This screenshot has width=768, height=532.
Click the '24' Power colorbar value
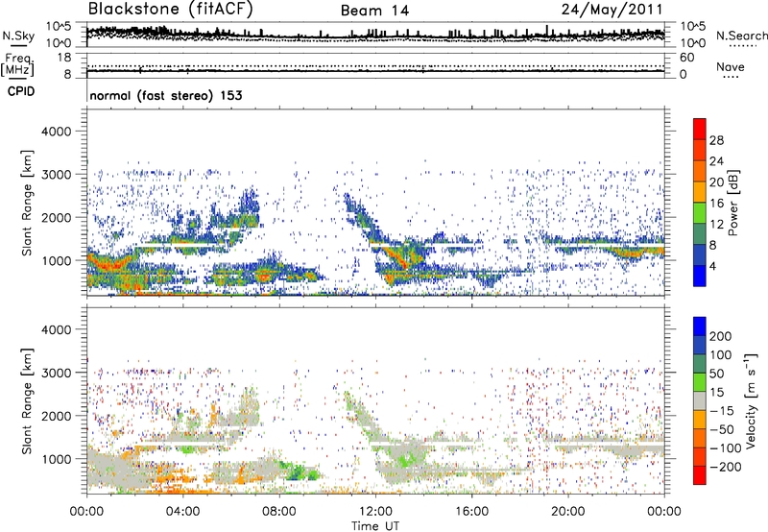(716, 161)
